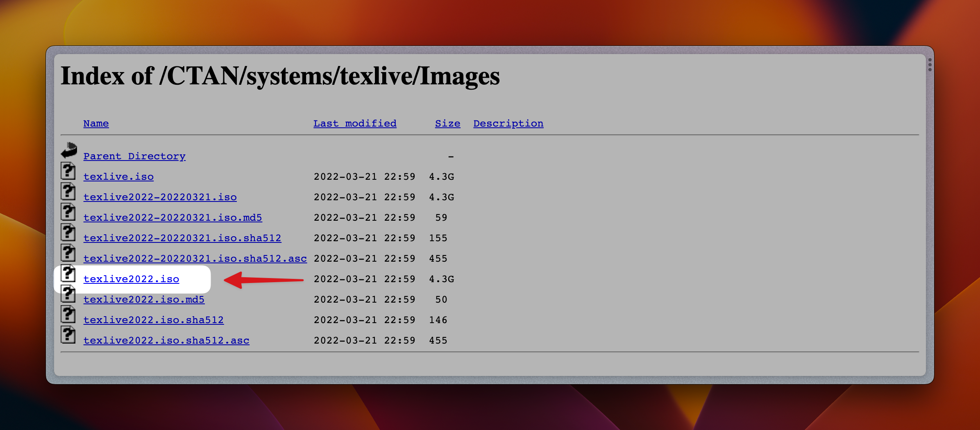Click the file icon beside texlive2022.iso.sha512
Viewport: 980px width, 430px height.
point(68,314)
